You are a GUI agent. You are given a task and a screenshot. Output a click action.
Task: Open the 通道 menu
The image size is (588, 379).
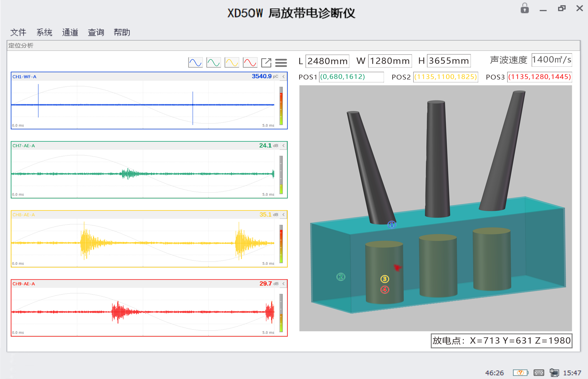(70, 32)
